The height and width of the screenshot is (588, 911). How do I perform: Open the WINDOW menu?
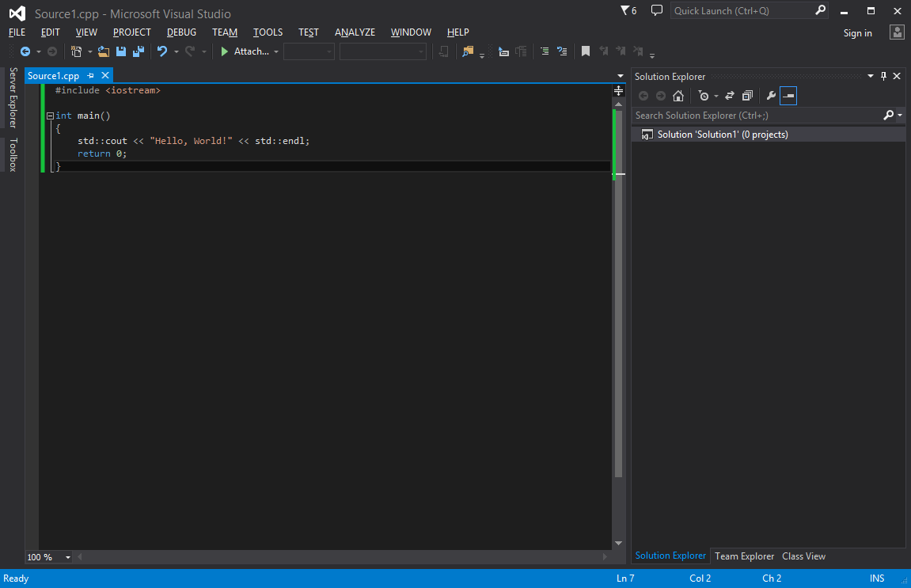(x=411, y=32)
